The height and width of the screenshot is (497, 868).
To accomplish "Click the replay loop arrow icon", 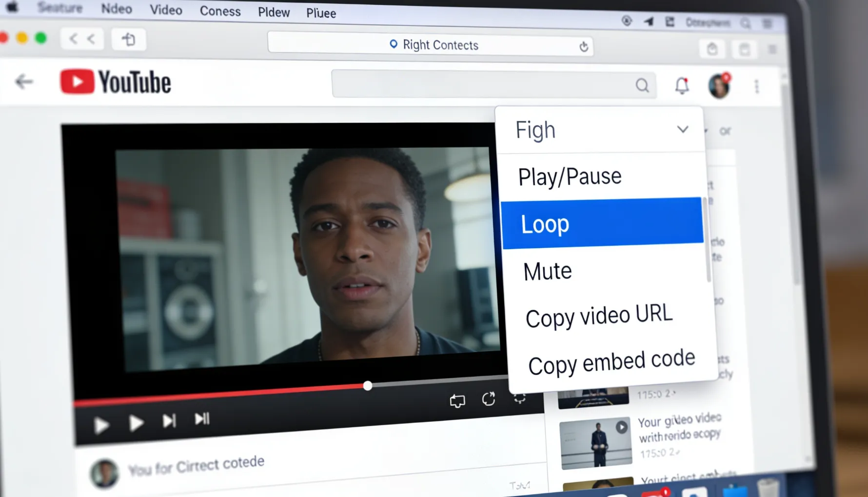I will [489, 399].
